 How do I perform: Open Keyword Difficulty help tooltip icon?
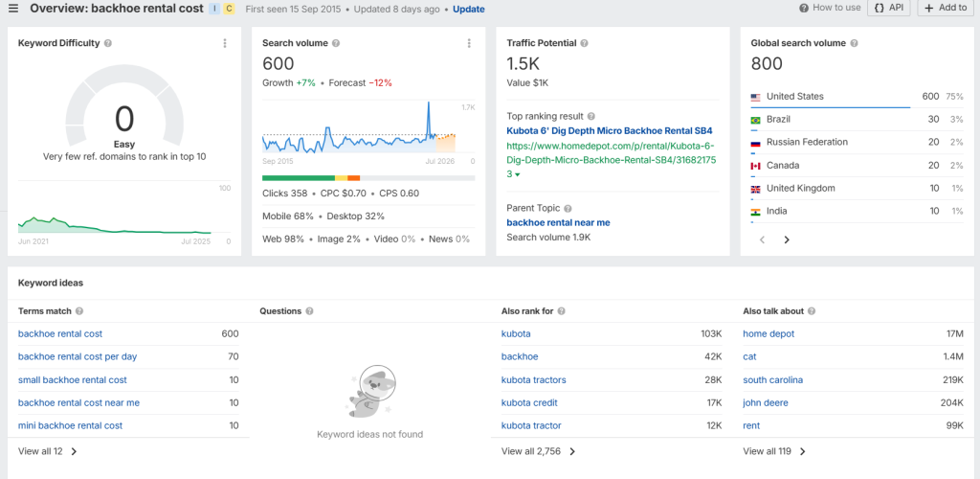pos(108,43)
